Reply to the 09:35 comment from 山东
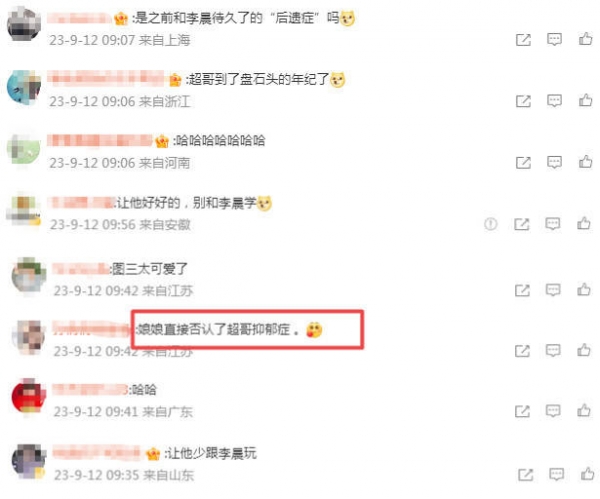The height and width of the screenshot is (499, 600). (x=556, y=475)
